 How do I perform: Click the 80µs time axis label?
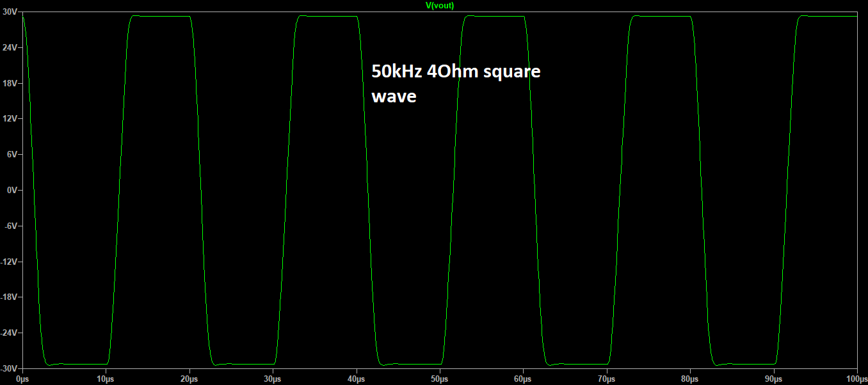pyautogui.click(x=691, y=380)
